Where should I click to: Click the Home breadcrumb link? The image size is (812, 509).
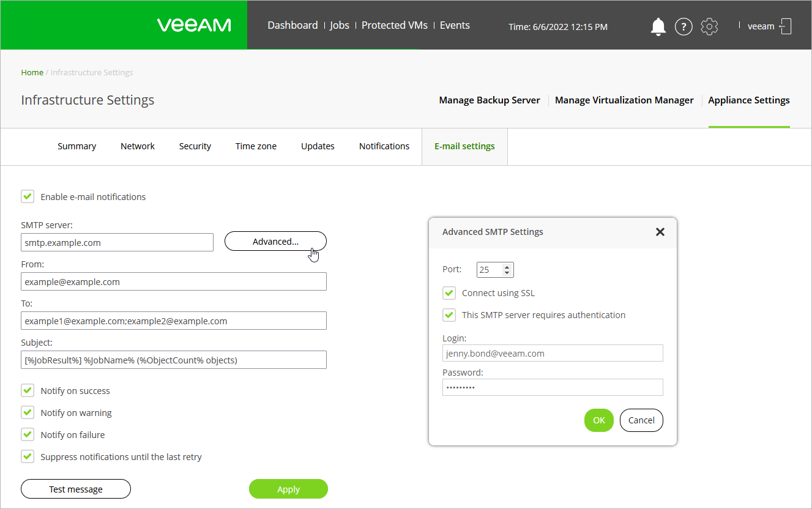click(32, 72)
